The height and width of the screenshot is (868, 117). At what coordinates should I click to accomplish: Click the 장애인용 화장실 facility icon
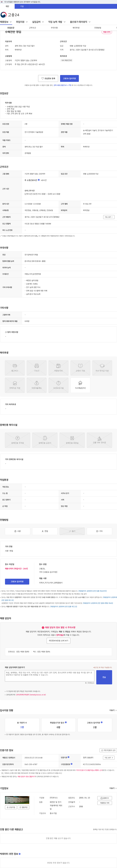pyautogui.click(x=72, y=440)
